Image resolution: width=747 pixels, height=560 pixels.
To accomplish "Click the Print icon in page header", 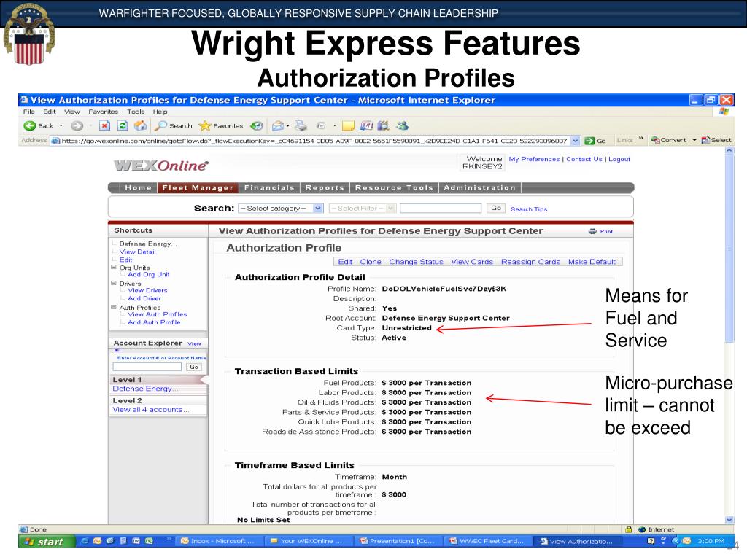I will [x=592, y=231].
